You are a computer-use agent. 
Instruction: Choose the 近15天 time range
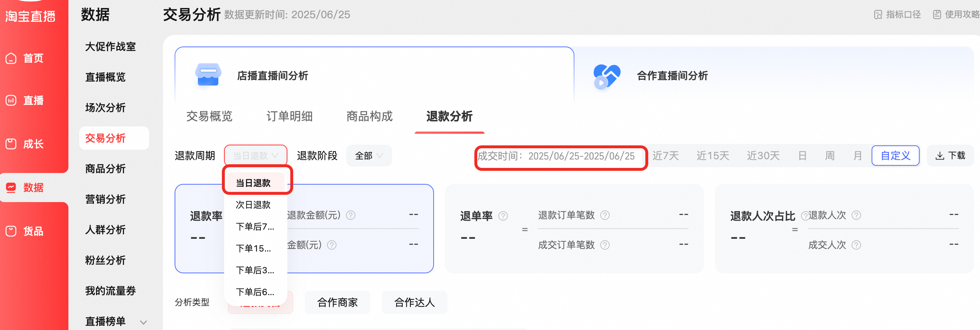[713, 156]
